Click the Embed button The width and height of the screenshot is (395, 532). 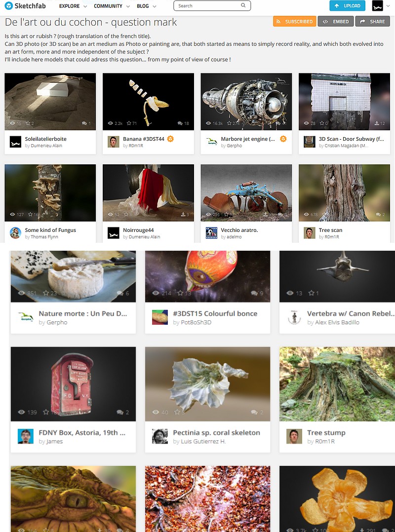pyautogui.click(x=336, y=21)
